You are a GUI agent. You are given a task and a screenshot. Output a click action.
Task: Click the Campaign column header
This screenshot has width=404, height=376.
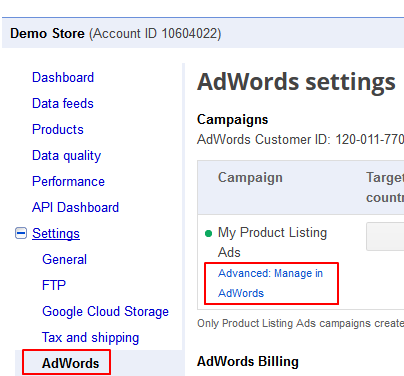tap(250, 177)
